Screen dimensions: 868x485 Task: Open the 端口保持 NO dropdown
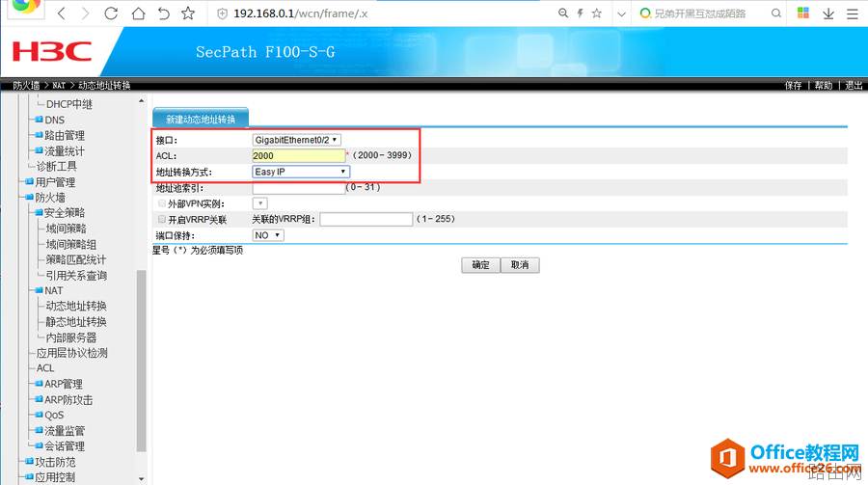[x=268, y=235]
